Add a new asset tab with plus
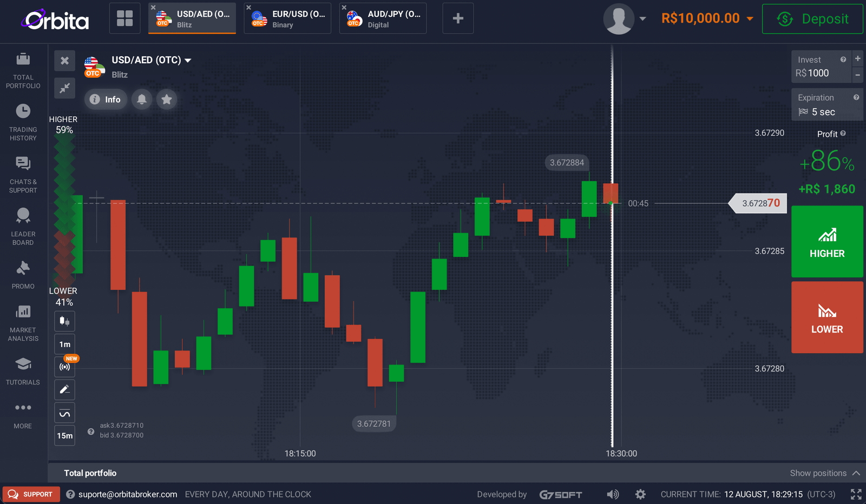Image resolution: width=866 pixels, height=504 pixels. (x=458, y=18)
